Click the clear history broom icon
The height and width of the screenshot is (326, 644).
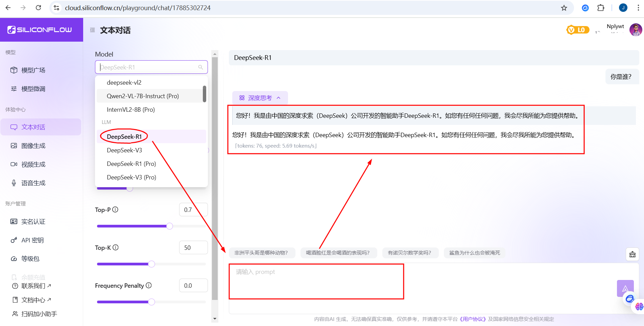(633, 254)
